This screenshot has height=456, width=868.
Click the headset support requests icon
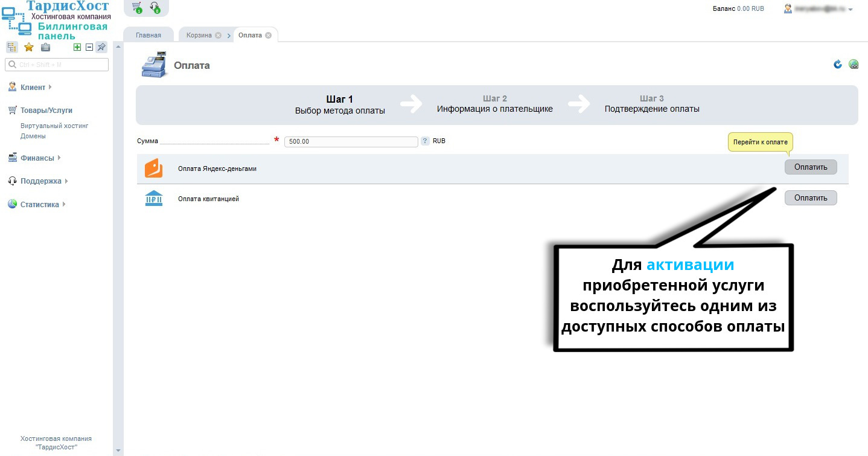(x=155, y=7)
